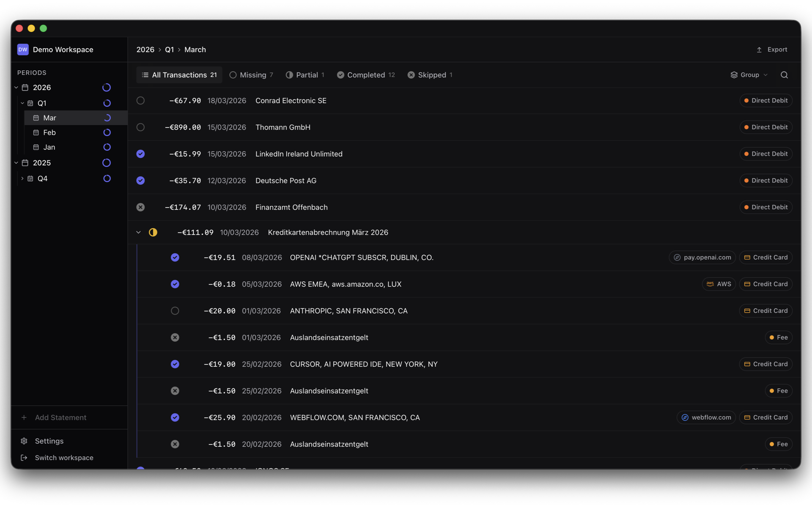The image size is (812, 508).
Task: Click the Direct Debit tag for Conrad Electronic SE
Action: (x=766, y=101)
